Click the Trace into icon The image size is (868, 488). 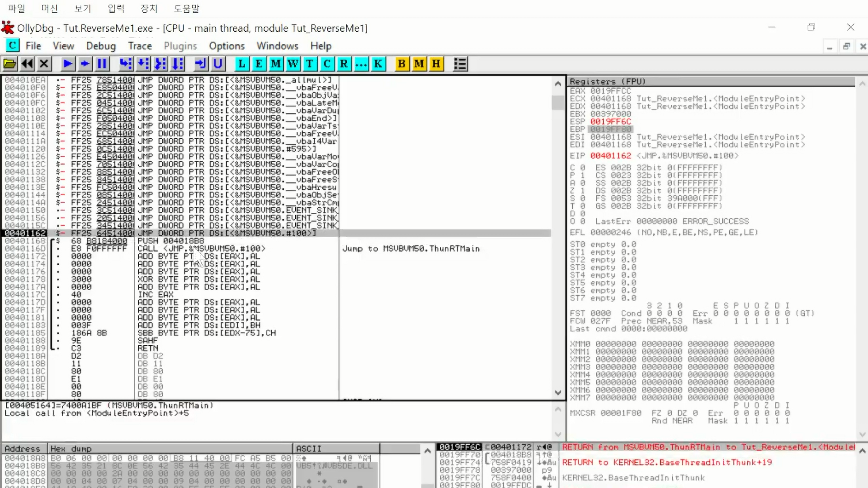click(x=160, y=64)
